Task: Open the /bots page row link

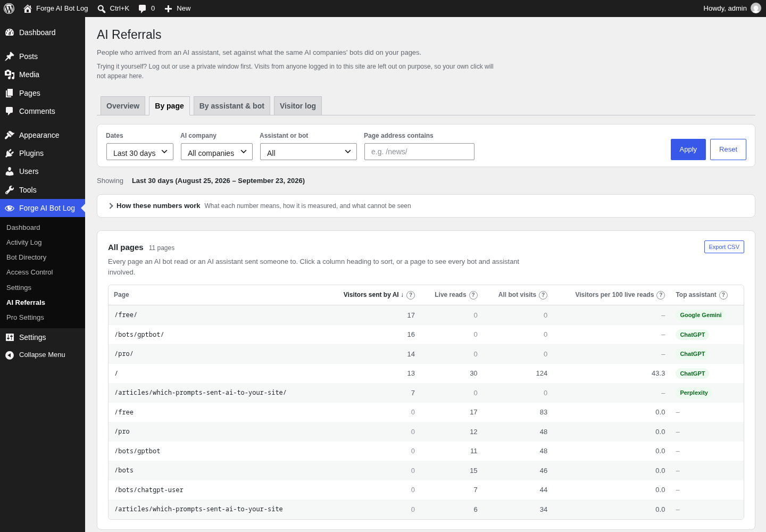Action: coord(124,470)
